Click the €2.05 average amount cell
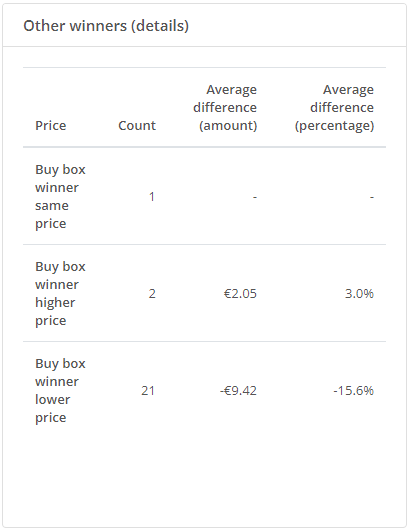 click(x=240, y=293)
